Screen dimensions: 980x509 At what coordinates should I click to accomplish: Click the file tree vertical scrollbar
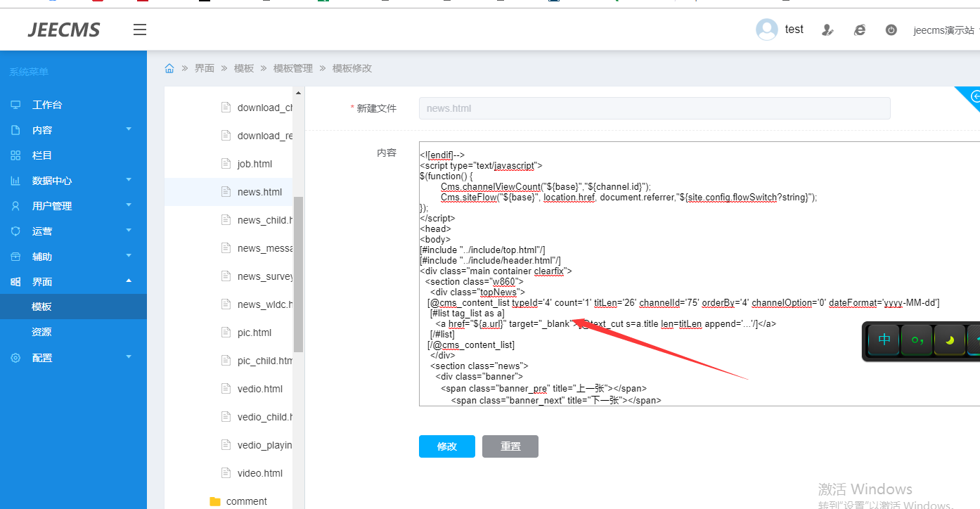(298, 274)
